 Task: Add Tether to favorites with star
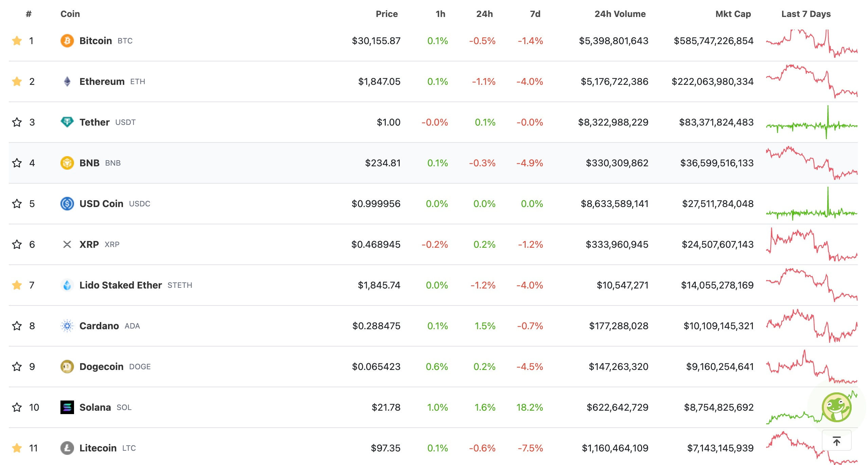[17, 122]
